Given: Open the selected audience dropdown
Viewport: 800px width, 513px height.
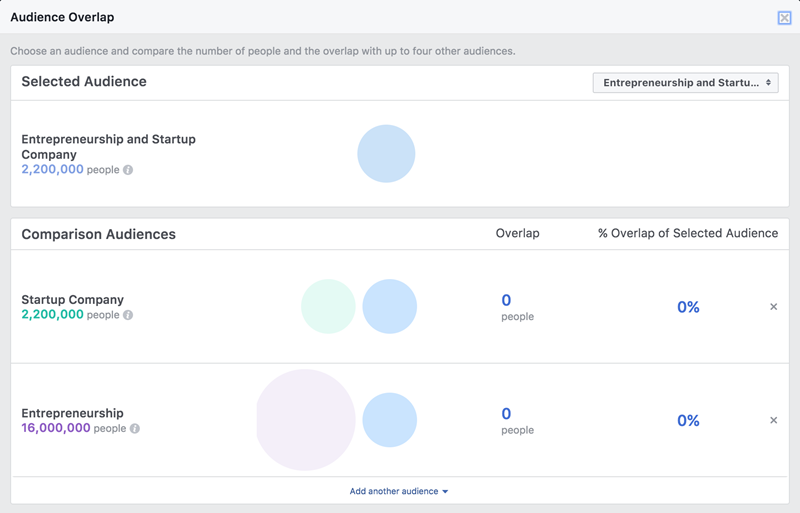Looking at the screenshot, I should [x=685, y=83].
